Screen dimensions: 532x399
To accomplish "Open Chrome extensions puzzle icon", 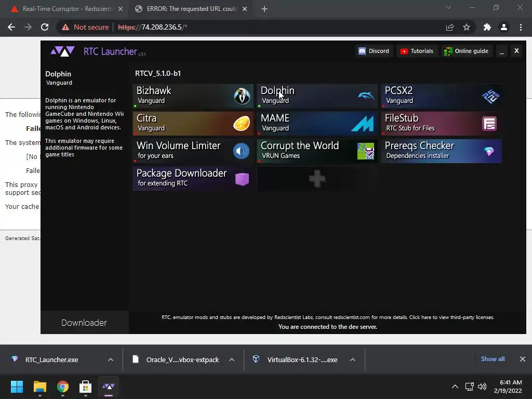I will [x=487, y=27].
